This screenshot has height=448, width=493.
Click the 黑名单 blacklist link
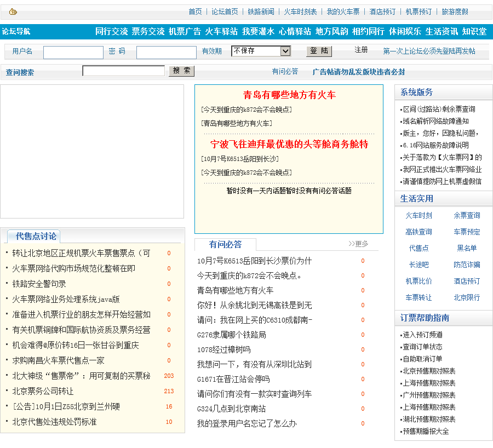(x=467, y=248)
